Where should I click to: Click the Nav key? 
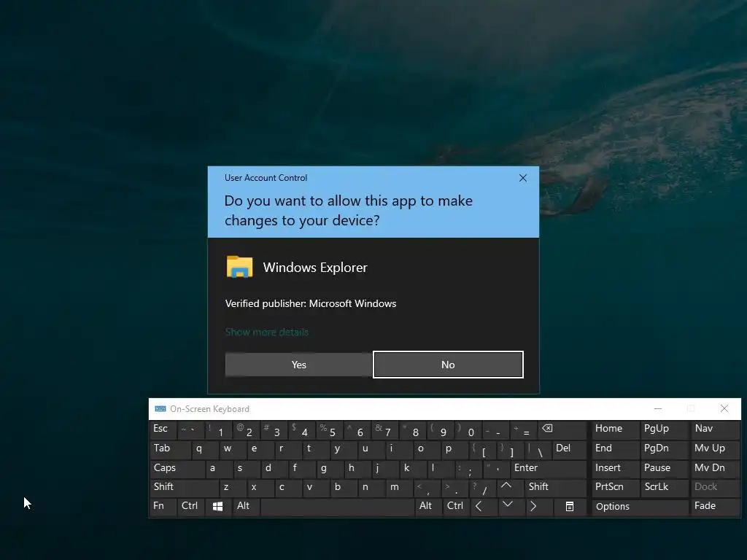[715, 429]
